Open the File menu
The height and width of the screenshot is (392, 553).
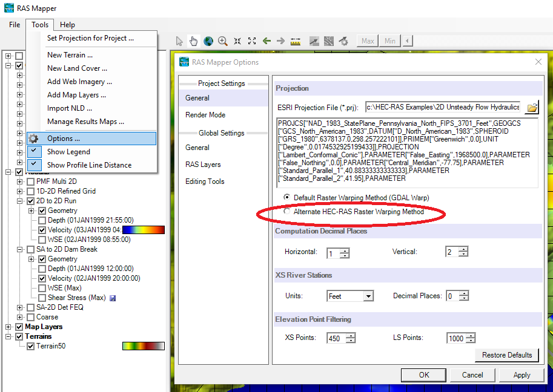coord(15,25)
